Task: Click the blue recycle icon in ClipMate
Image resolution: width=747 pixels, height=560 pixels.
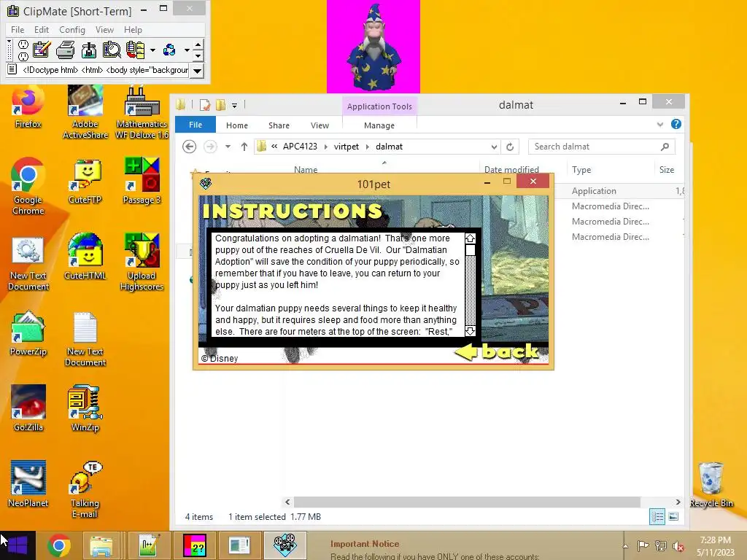Action: [169, 50]
